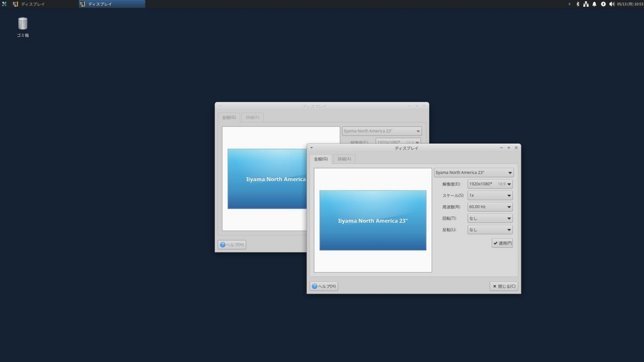The image size is (644, 362).
Task: Click title bar of background ディスプレイ window
Action: click(314, 106)
